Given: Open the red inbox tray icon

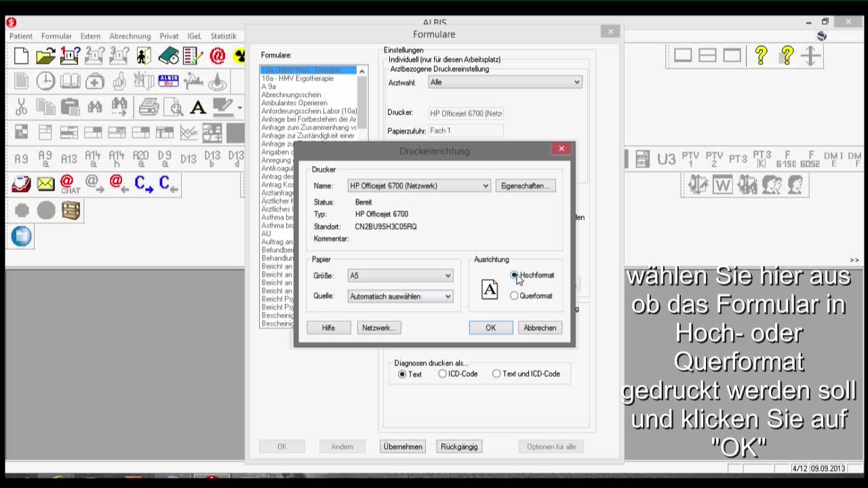Looking at the screenshot, I should 21,184.
